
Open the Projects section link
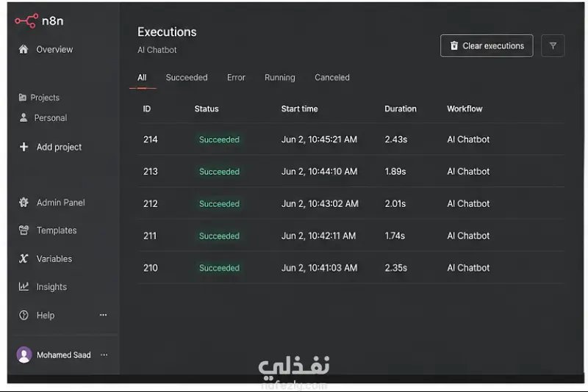[x=40, y=98]
